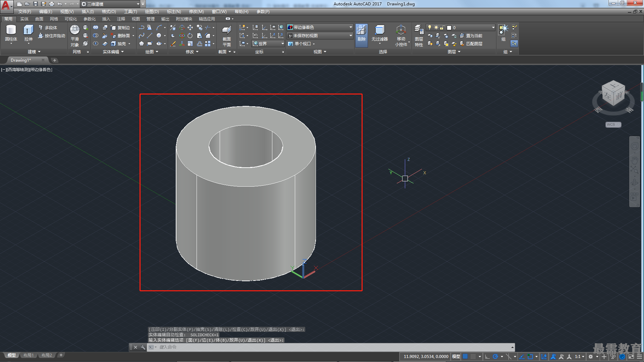Click the No Filter (无过滤器) selection tool
The width and height of the screenshot is (644, 362).
click(380, 34)
